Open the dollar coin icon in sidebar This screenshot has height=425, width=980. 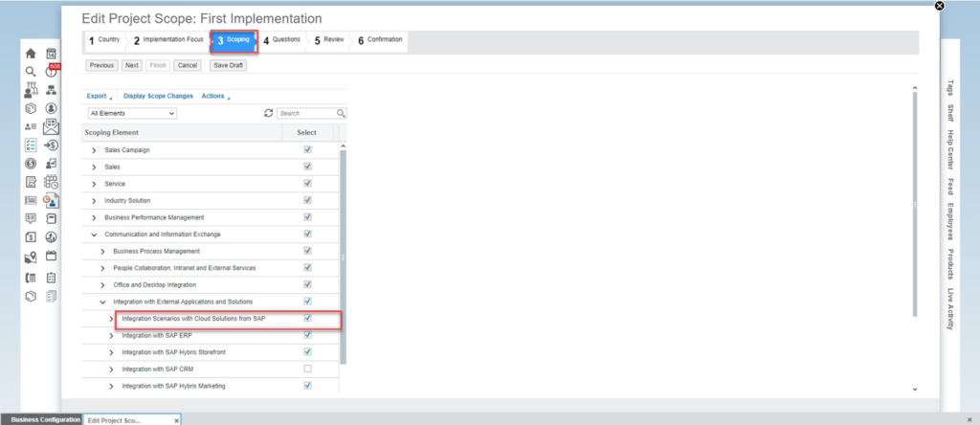pos(31,164)
